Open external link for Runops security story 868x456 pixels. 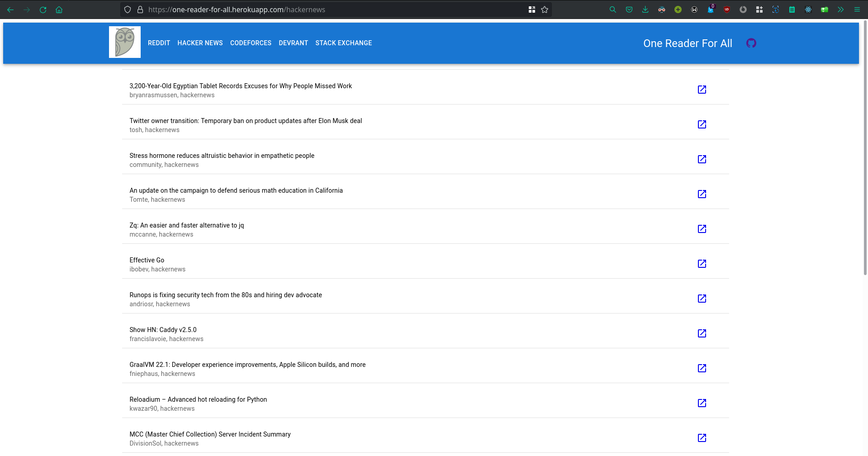[x=702, y=299]
